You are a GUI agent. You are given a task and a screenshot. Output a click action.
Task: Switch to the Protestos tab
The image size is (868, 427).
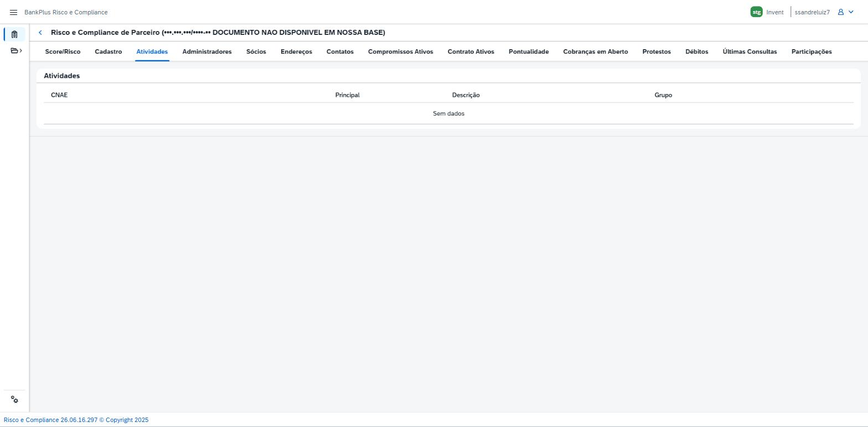click(x=657, y=52)
